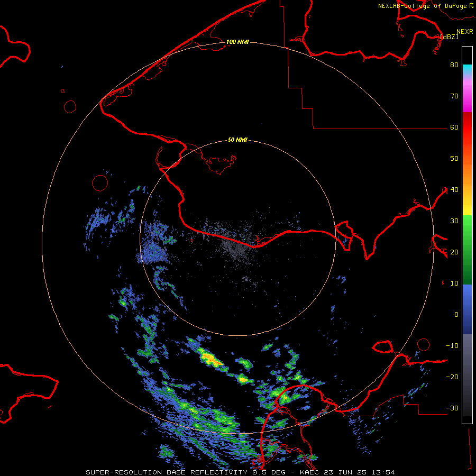This screenshot has height=476, width=476.
Task: Click the 50 NMI range ring label
Action: click(237, 140)
